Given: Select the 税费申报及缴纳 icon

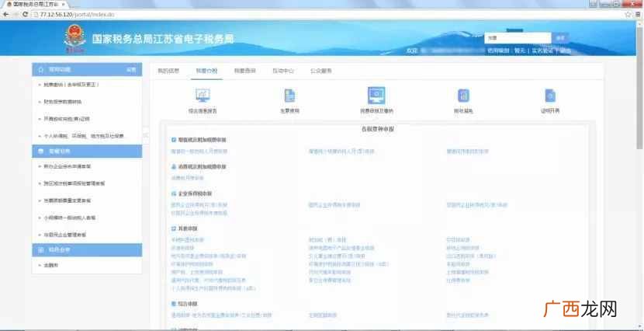Looking at the screenshot, I should pyautogui.click(x=376, y=96).
